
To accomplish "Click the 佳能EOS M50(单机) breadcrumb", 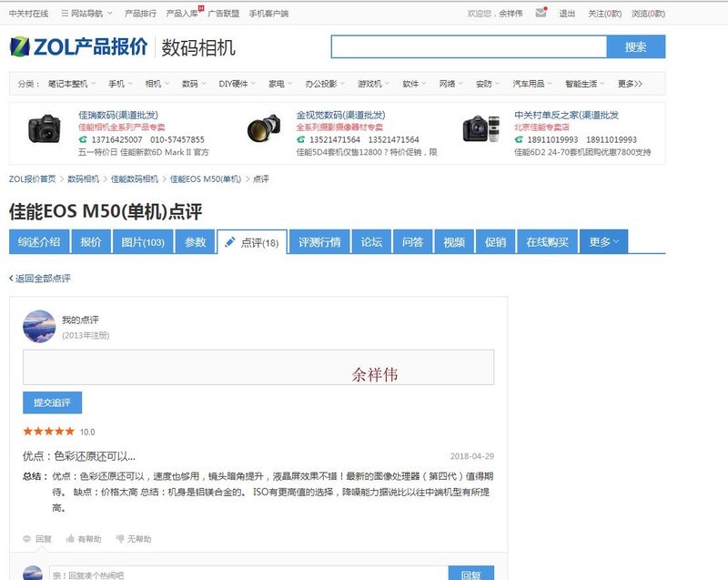I will [206, 178].
